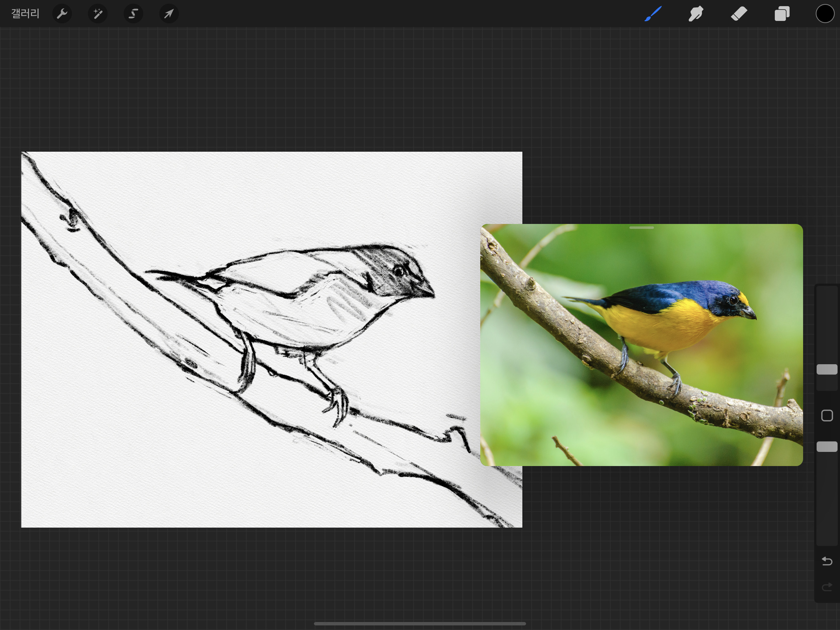The height and width of the screenshot is (630, 840).
Task: Open the Actions wrench menu
Action: point(62,14)
